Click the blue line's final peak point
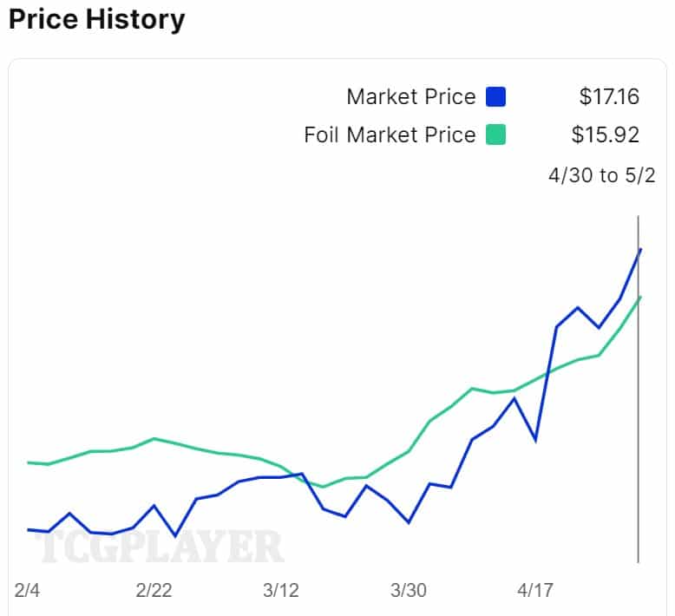 (640, 249)
